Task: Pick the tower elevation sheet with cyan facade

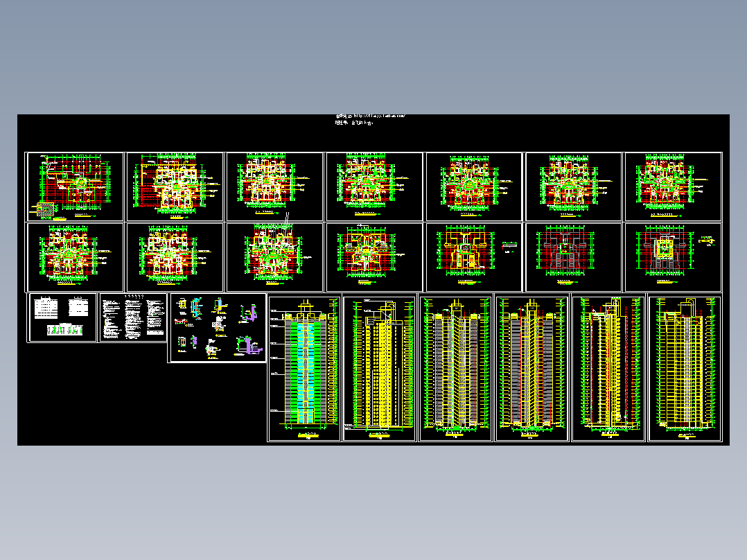Action: [x=304, y=369]
